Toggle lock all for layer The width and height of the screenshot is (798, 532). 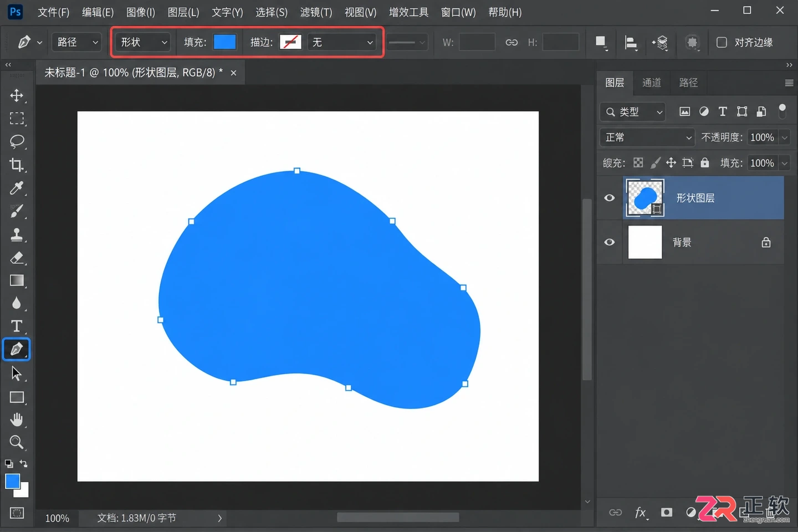705,162
